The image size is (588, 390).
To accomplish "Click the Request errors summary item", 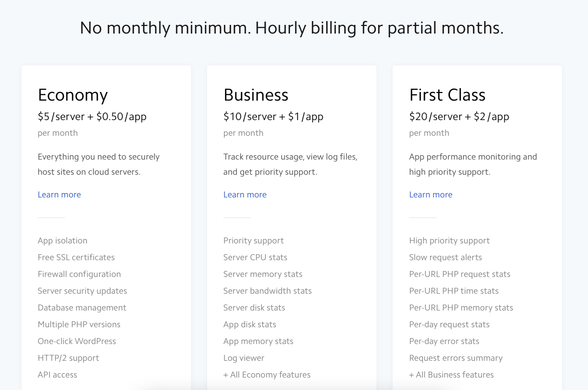I will tap(455, 358).
